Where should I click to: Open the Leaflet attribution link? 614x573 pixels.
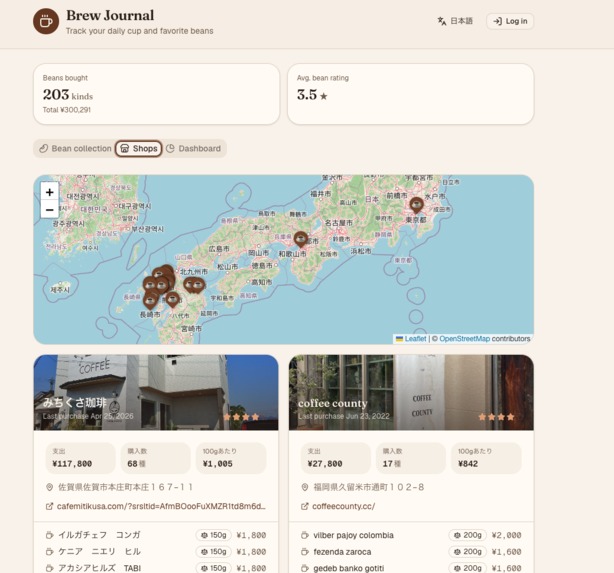415,339
